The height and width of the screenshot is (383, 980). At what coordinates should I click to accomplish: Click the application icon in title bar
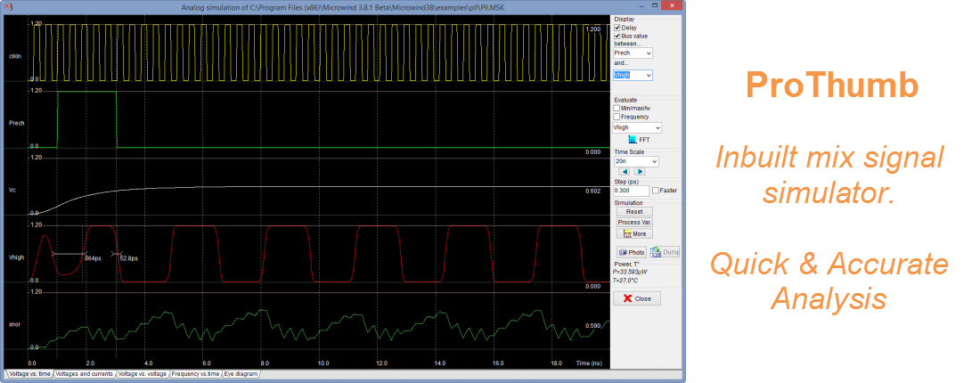pos(8,6)
